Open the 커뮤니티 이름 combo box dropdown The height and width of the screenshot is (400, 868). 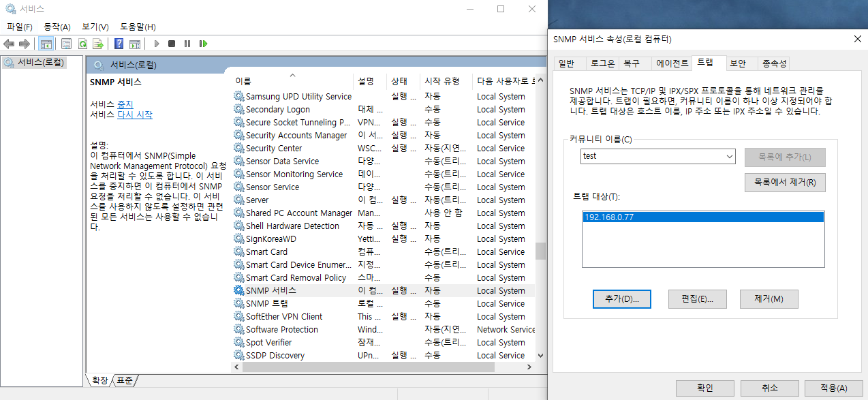pos(730,156)
